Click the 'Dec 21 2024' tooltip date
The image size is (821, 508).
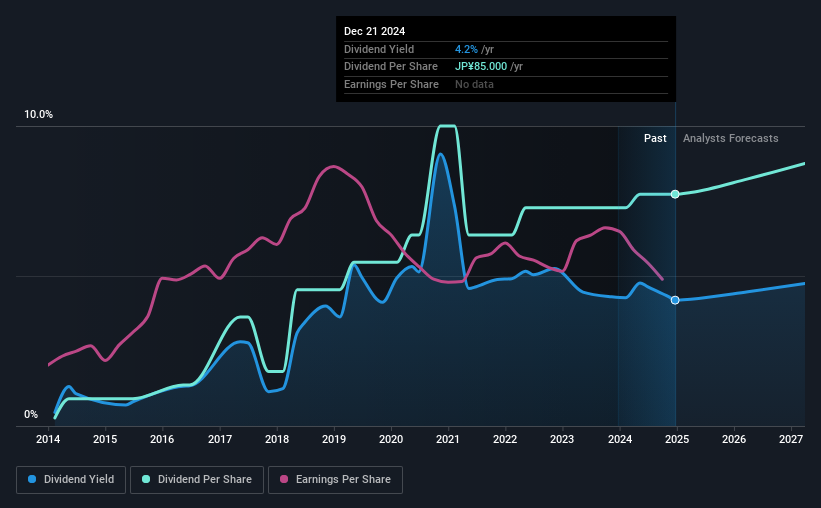point(374,31)
